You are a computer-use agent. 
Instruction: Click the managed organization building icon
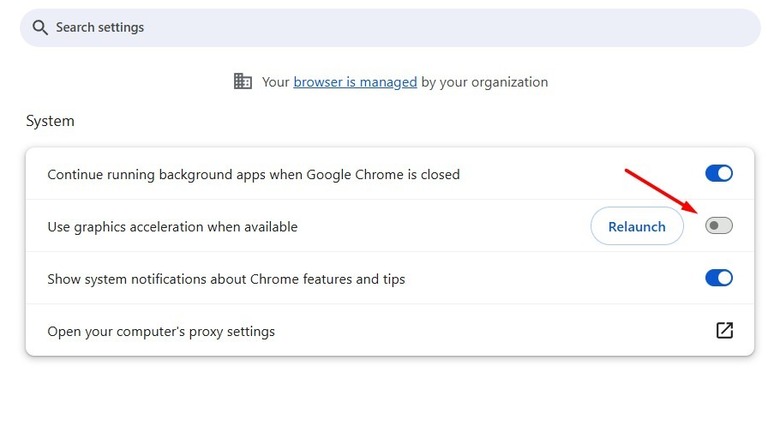coord(243,82)
